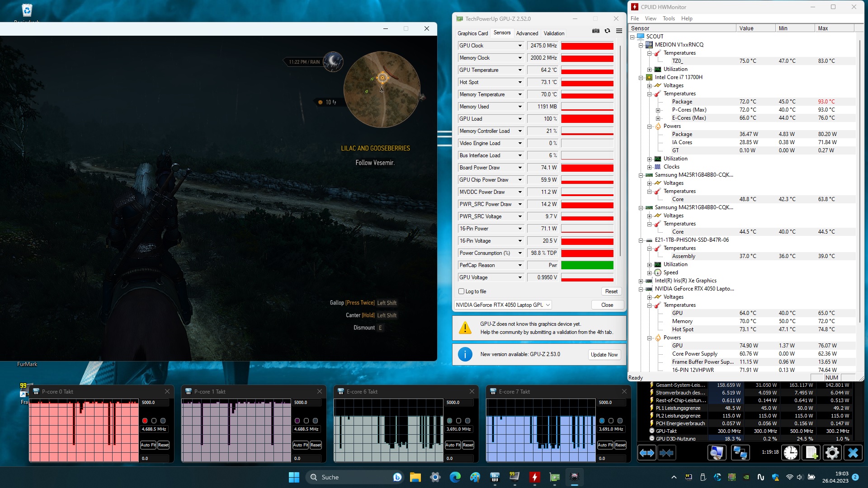
Task: Click HWiNFO expand-layout double arrow icon
Action: (x=647, y=452)
